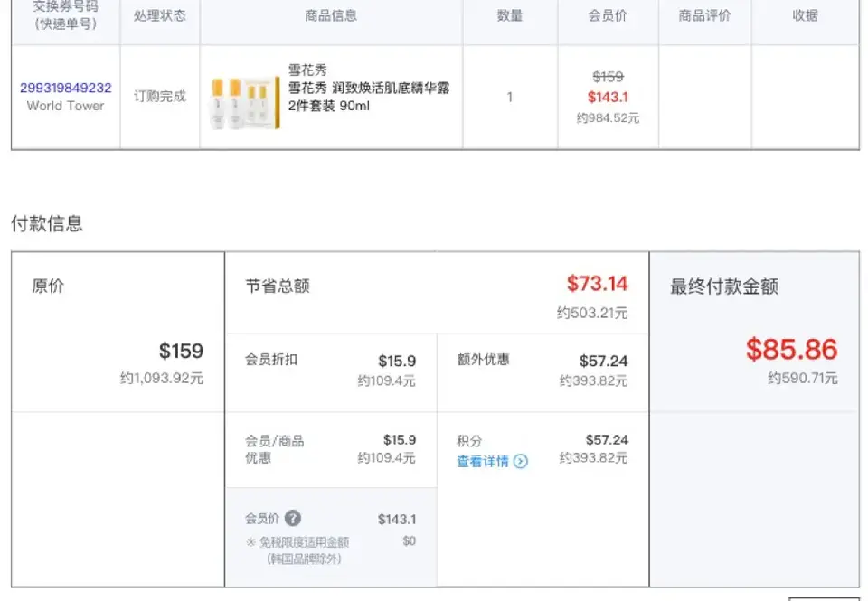Click the 最终付款金额 label
Screen dimensions: 868x601
724,286
